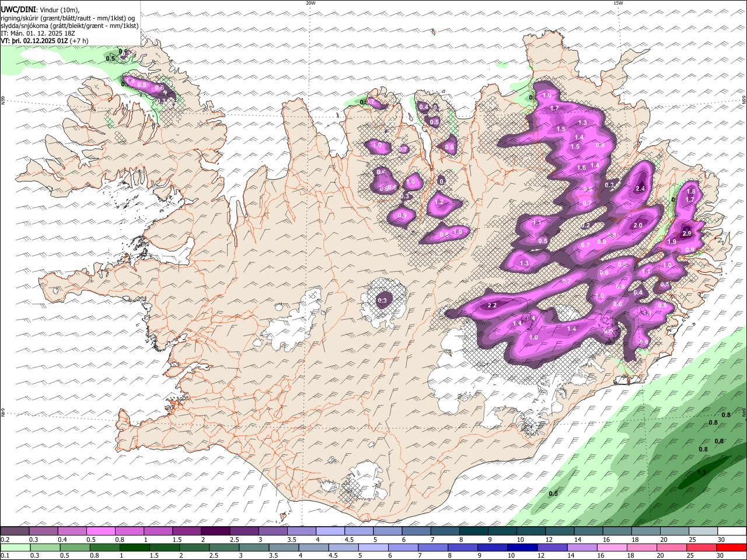This screenshot has height=560, width=747.
Task: Click the 1.9 snowfall value on the map
Action: coord(672,242)
